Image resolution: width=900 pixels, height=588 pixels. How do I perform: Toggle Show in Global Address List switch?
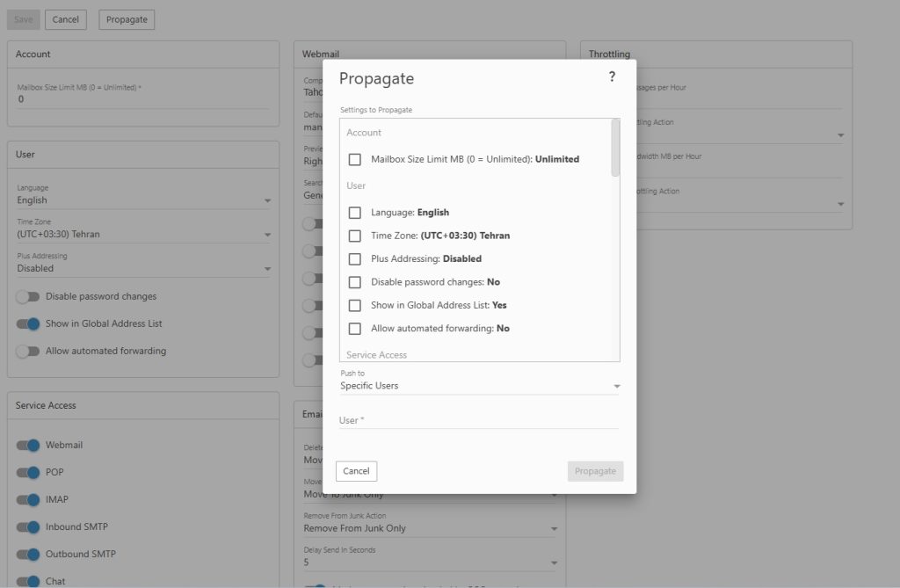27,323
